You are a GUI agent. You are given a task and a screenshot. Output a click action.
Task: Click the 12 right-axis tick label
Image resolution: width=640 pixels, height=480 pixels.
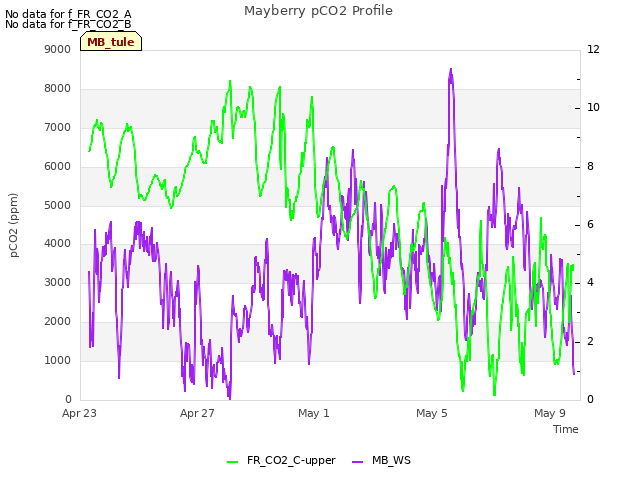(593, 49)
